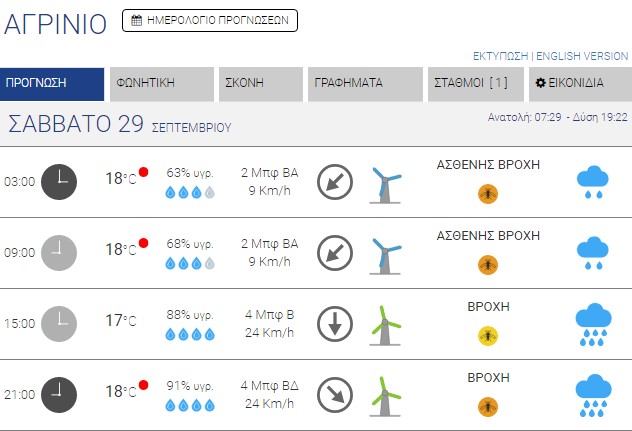Click the rain cloud icon at 21:00

[593, 395]
